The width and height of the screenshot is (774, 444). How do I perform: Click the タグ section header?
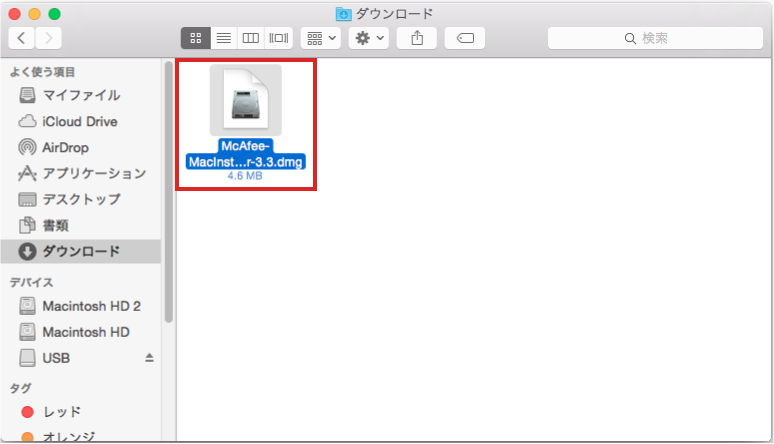[x=21, y=388]
